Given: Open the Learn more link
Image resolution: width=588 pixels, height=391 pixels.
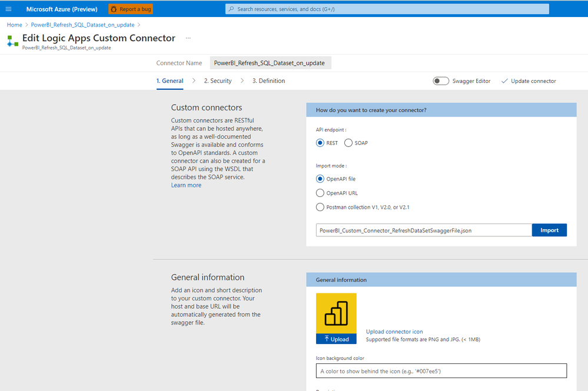Looking at the screenshot, I should coord(186,185).
